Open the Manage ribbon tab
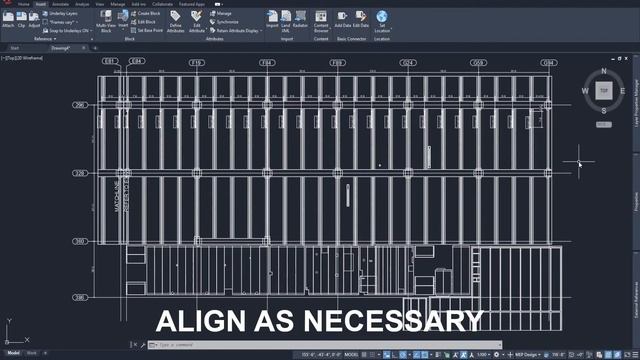Image resolution: width=640 pixels, height=360 pixels. pos(118,4)
